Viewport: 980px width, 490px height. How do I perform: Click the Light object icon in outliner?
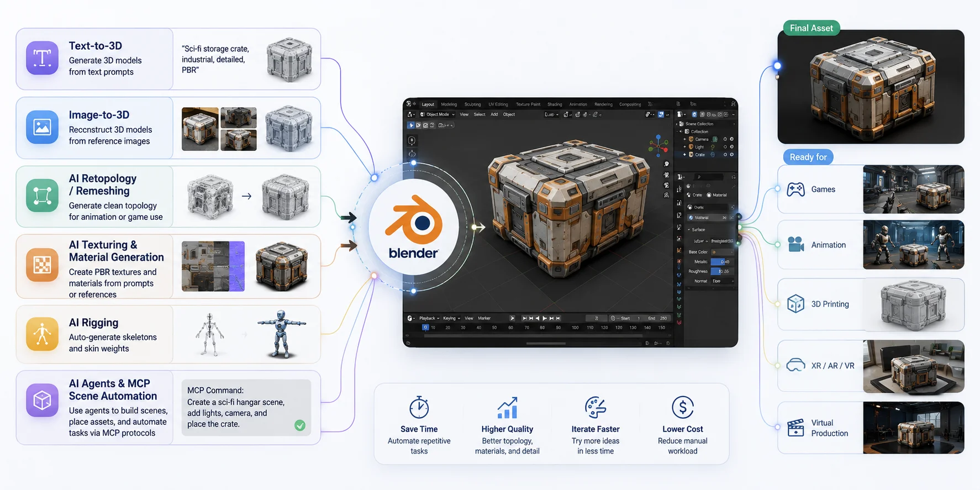pyautogui.click(x=691, y=147)
